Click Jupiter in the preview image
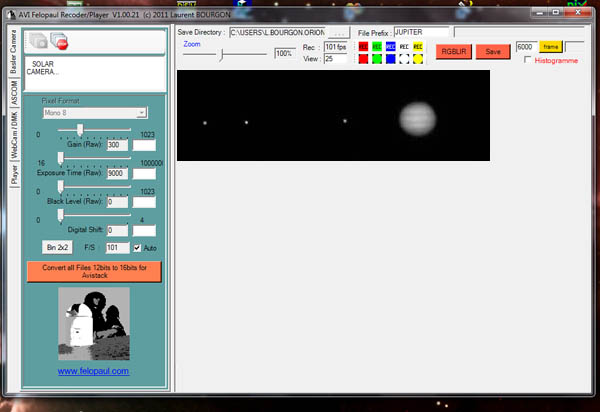This screenshot has height=412, width=600. tap(417, 119)
